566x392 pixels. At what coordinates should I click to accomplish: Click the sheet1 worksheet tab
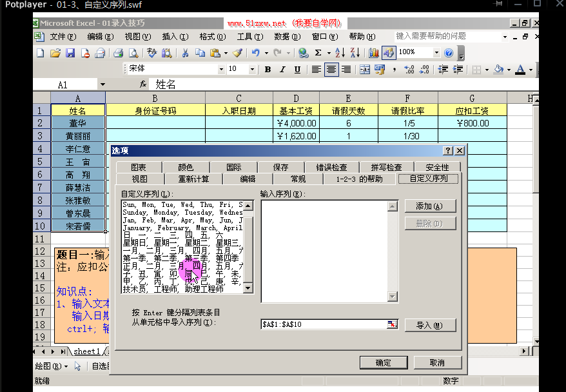pyautogui.click(x=86, y=351)
